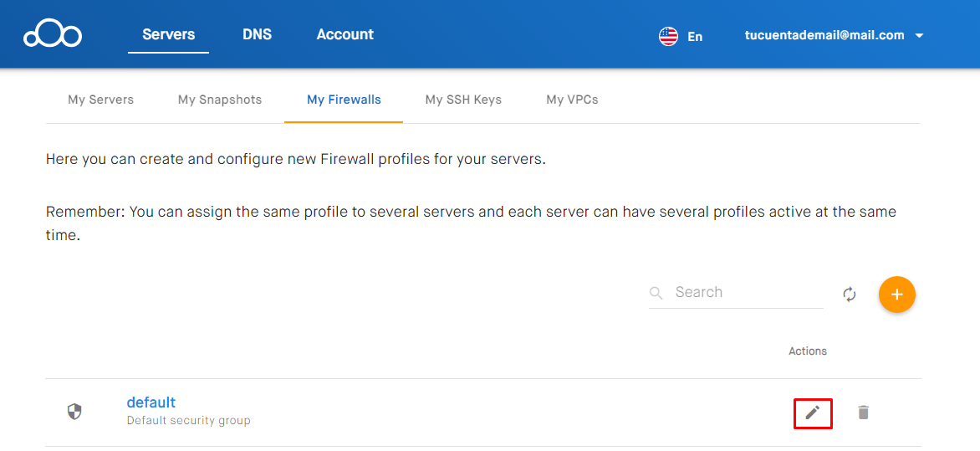Click the cloud logo in header
The height and width of the screenshot is (451, 980).
tap(53, 35)
